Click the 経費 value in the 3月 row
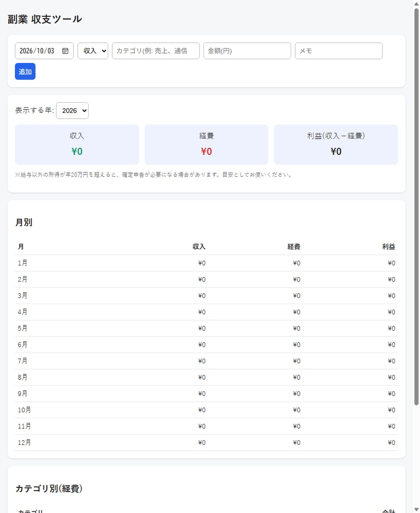Viewport: 420px width, 513px height. tap(297, 296)
